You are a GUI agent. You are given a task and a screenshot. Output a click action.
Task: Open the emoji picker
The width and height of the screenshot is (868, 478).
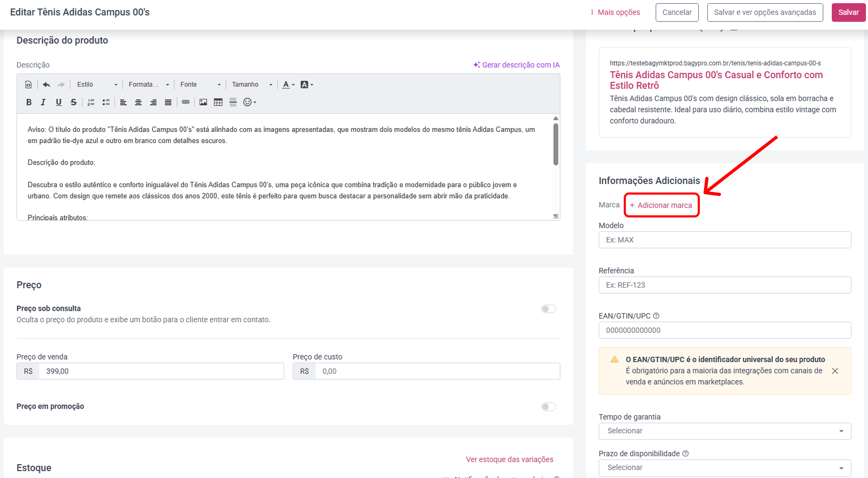point(250,102)
